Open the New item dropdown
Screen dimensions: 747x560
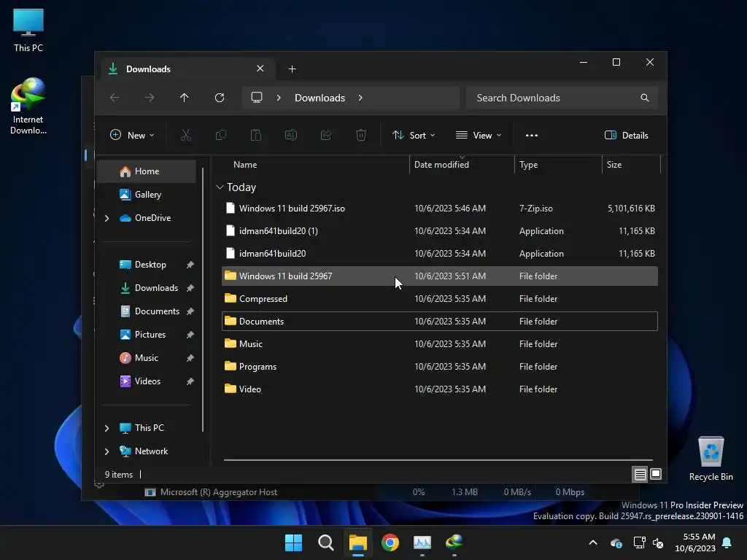click(x=132, y=135)
